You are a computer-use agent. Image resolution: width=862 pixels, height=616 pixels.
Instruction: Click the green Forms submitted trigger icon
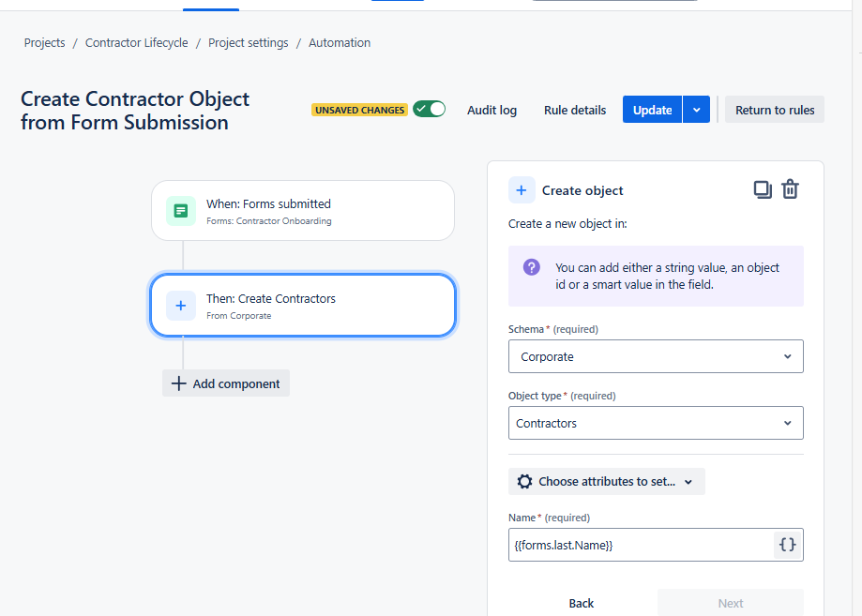pyautogui.click(x=181, y=210)
